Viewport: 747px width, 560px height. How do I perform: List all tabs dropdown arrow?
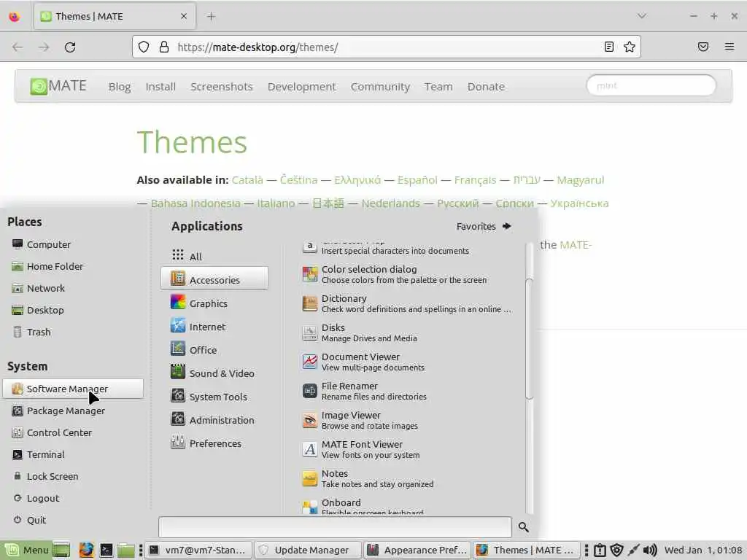[642, 16]
